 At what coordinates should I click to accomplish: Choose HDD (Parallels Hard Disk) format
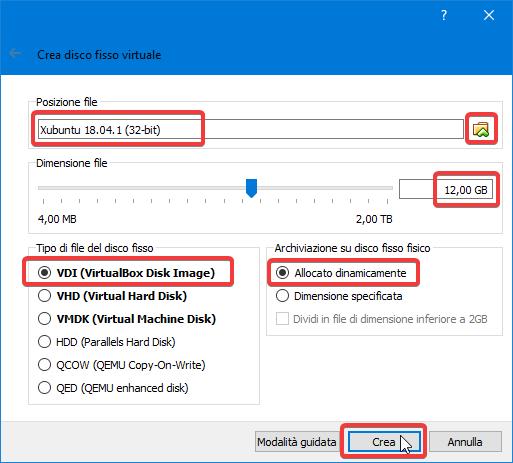pos(106,342)
